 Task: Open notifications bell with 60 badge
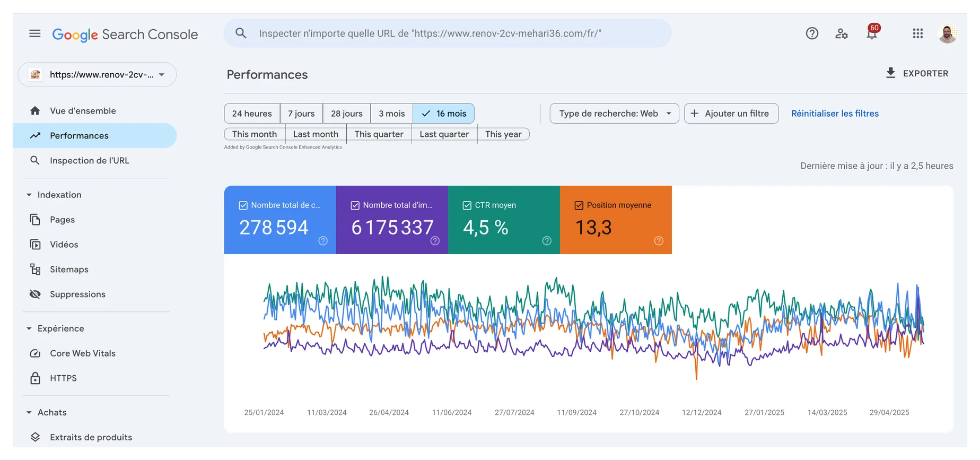[872, 32]
